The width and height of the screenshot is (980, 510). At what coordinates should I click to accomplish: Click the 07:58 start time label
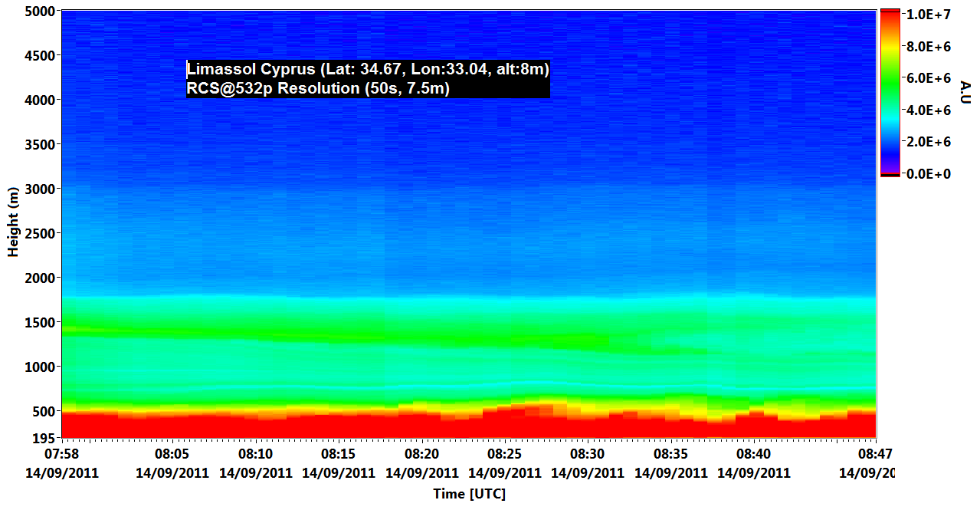tap(62, 455)
